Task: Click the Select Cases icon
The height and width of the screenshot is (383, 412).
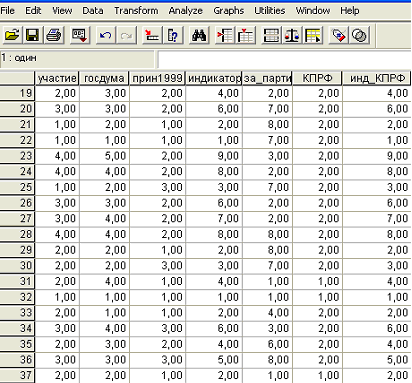Action: point(313,35)
